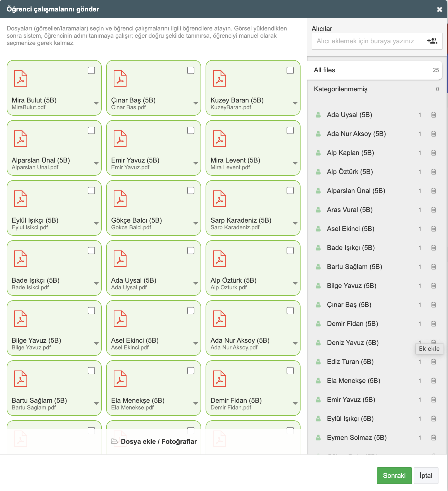This screenshot has width=448, height=491.
Task: Open dropdown arrow on Ada Nur Aksoy card
Action: (x=295, y=343)
